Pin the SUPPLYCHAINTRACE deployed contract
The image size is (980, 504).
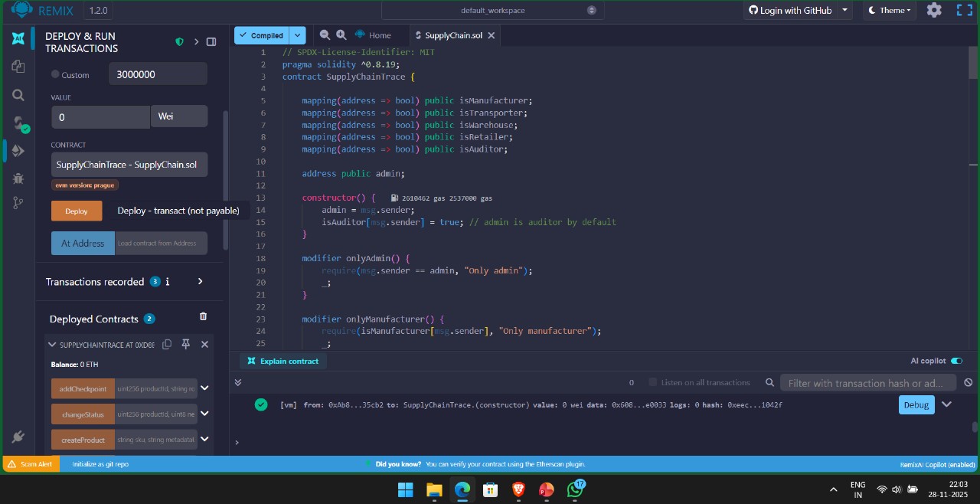pyautogui.click(x=185, y=345)
